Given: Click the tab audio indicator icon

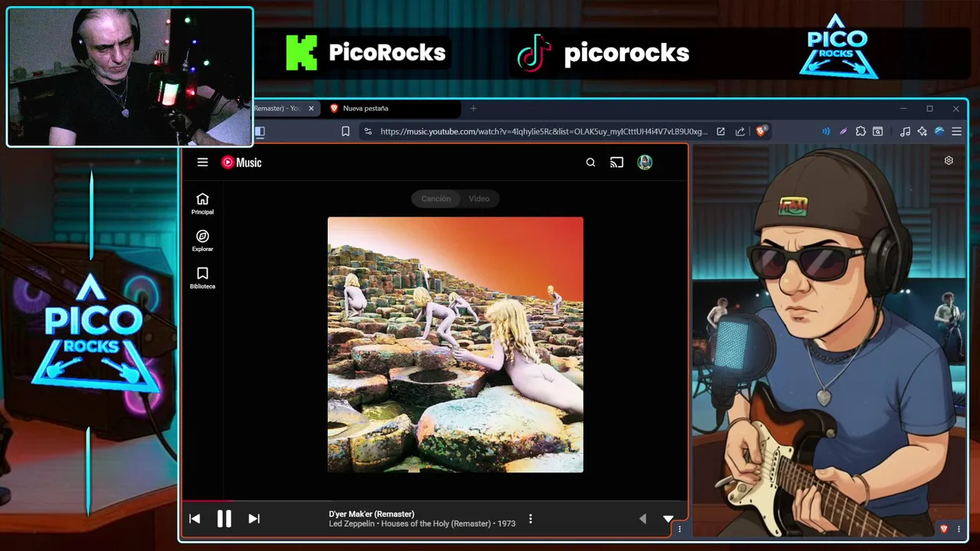Looking at the screenshot, I should (825, 132).
